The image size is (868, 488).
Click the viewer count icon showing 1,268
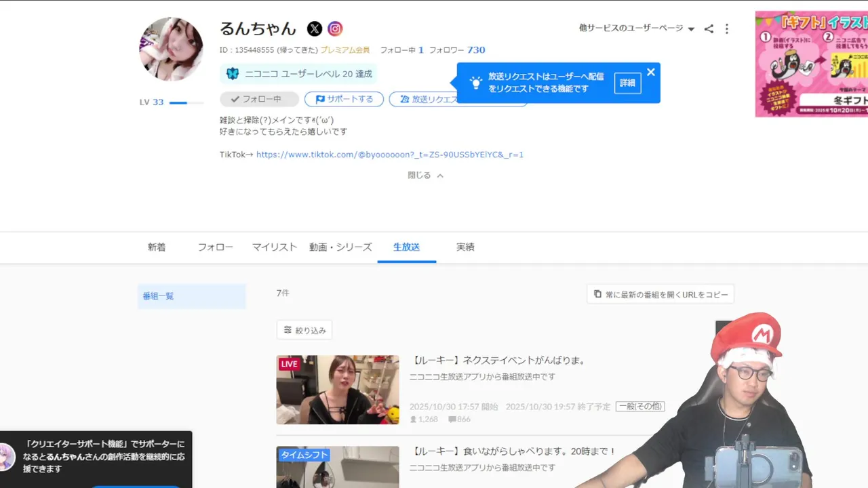pyautogui.click(x=414, y=420)
